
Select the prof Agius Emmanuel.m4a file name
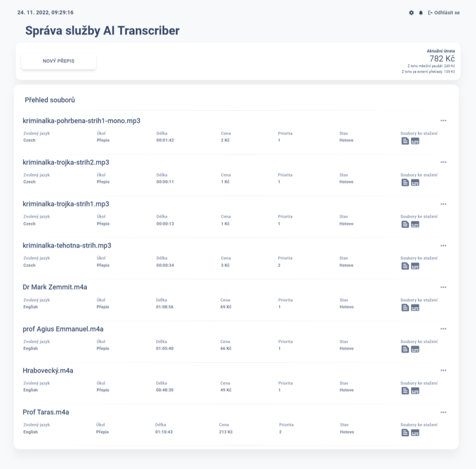tap(63, 329)
